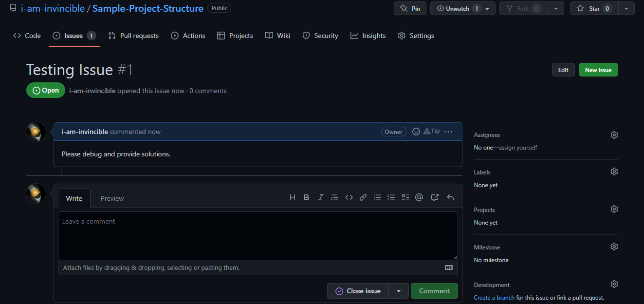The image size is (644, 304).
Task: Click the Heading formatting icon
Action: [x=293, y=197]
